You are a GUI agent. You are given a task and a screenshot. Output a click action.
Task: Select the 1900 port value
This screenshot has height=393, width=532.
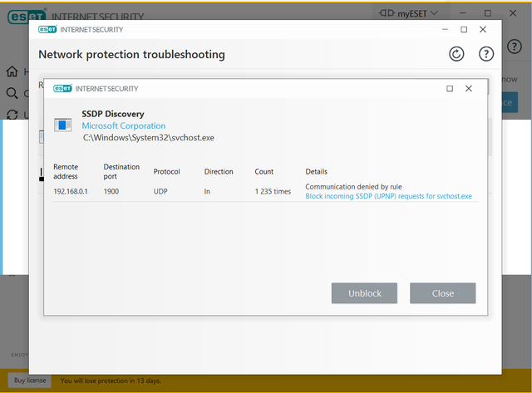pos(111,192)
